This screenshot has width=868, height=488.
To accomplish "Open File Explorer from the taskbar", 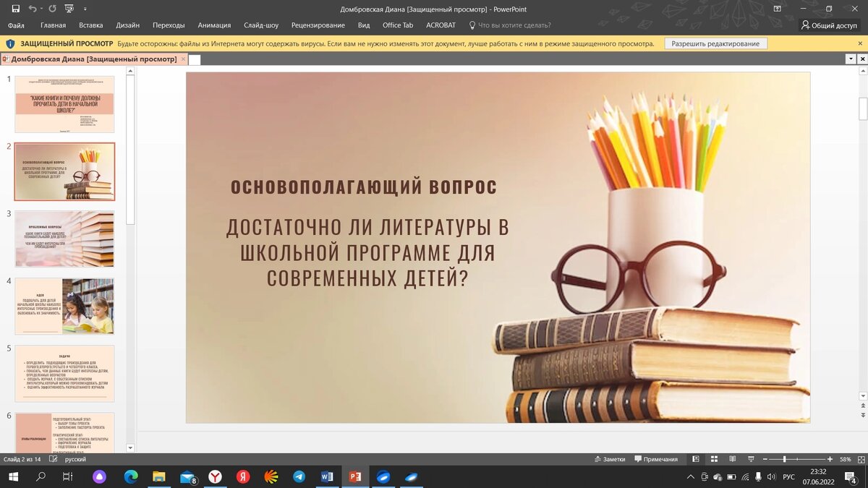I will click(159, 476).
